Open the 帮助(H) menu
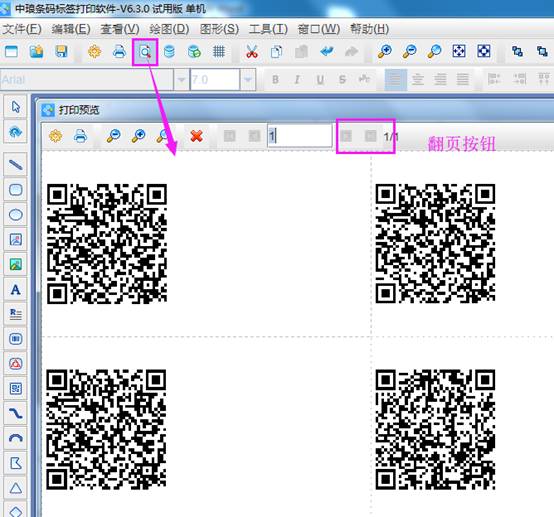This screenshot has width=554, height=517. [x=370, y=29]
